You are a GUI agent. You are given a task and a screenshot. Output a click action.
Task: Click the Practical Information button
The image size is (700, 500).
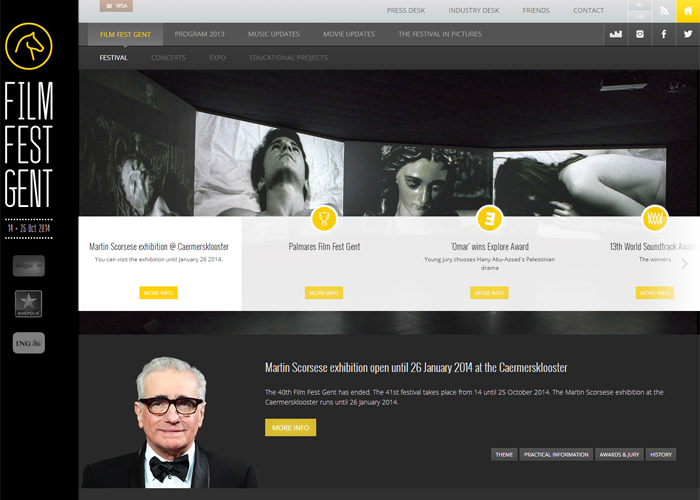(556, 454)
